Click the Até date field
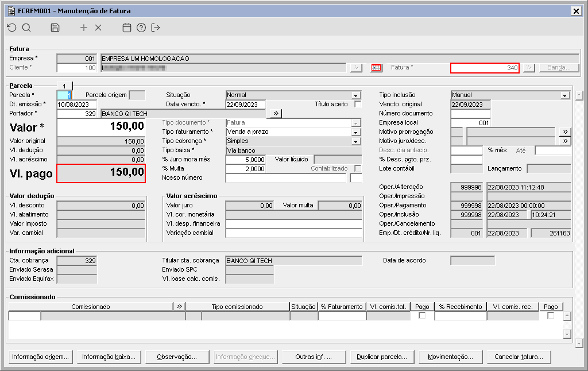Screen dimensions: 588x371 click(553, 150)
